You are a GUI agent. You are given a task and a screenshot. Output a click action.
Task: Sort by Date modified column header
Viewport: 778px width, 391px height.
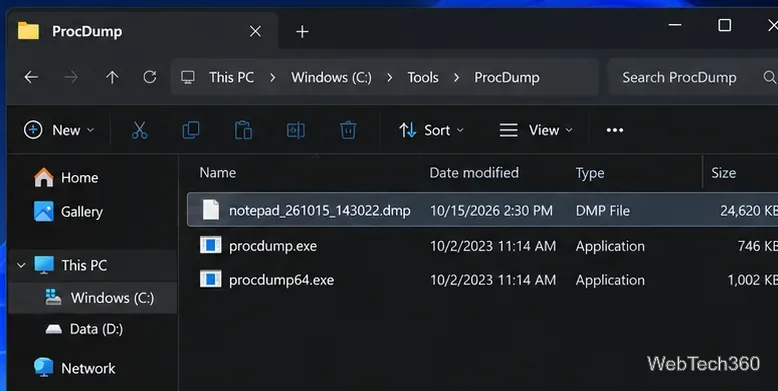[x=474, y=172]
